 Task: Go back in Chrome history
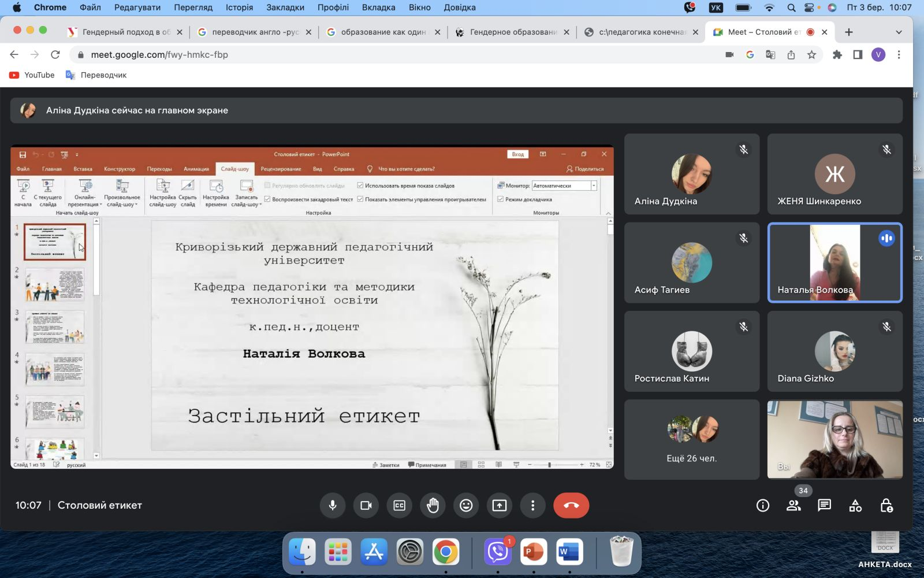(14, 54)
